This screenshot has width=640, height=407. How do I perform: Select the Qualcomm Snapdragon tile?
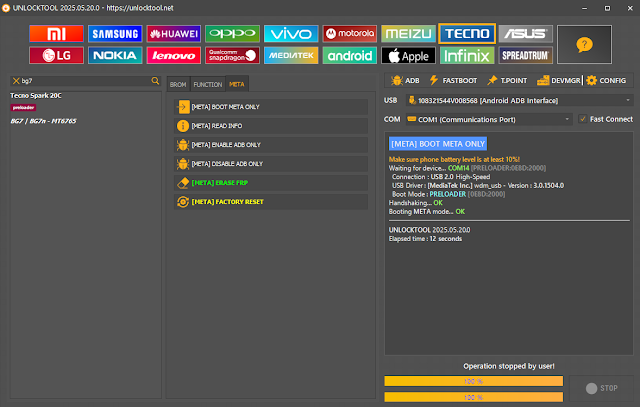(232, 55)
